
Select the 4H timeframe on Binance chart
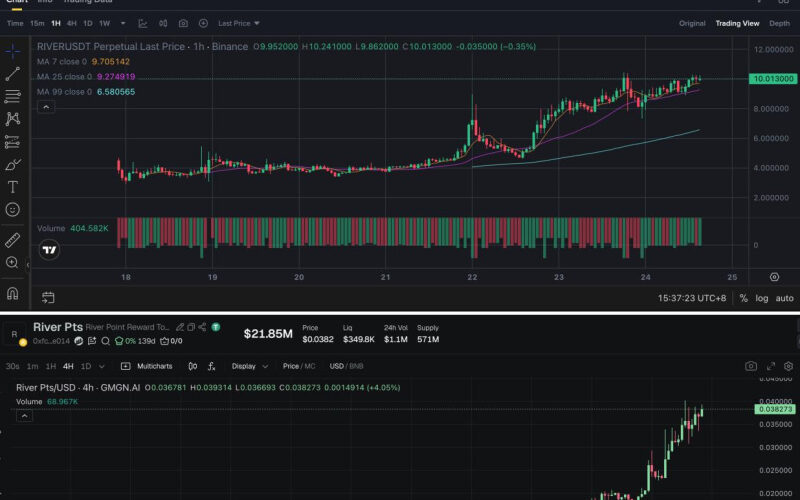coord(71,23)
